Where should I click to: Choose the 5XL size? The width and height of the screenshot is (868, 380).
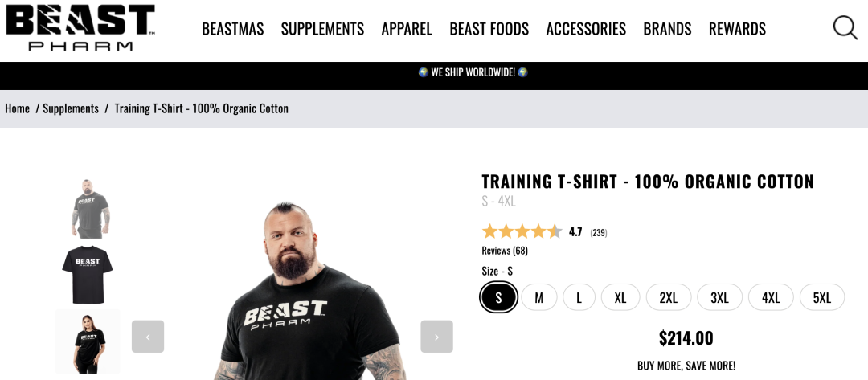822,297
